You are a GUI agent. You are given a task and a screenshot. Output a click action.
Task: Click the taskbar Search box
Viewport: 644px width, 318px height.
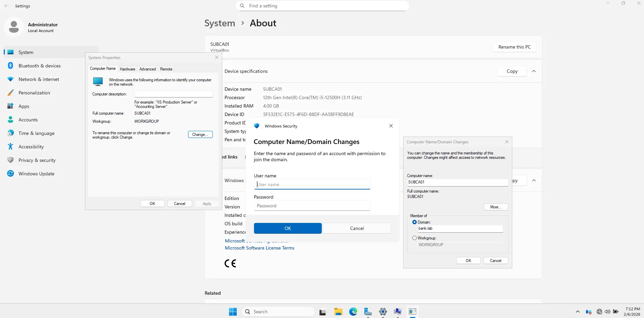[278, 312]
